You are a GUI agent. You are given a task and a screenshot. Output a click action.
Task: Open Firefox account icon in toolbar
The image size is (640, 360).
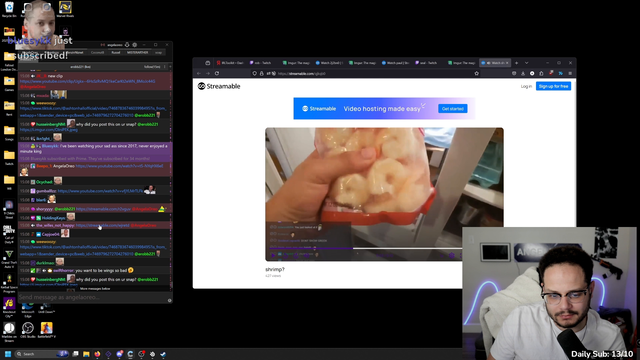[532, 73]
